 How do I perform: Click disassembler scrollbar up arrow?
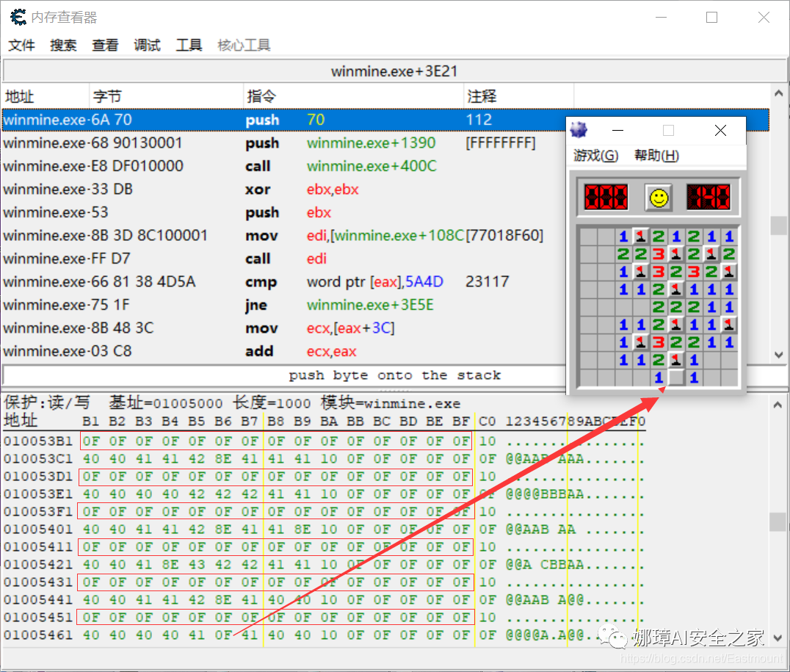click(x=778, y=93)
